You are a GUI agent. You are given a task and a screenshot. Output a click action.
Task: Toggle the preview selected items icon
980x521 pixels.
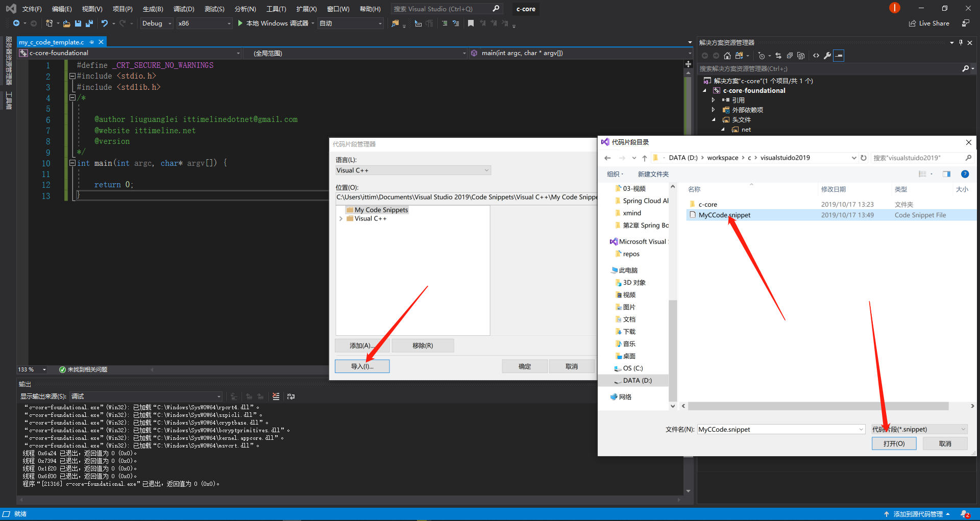(x=839, y=56)
